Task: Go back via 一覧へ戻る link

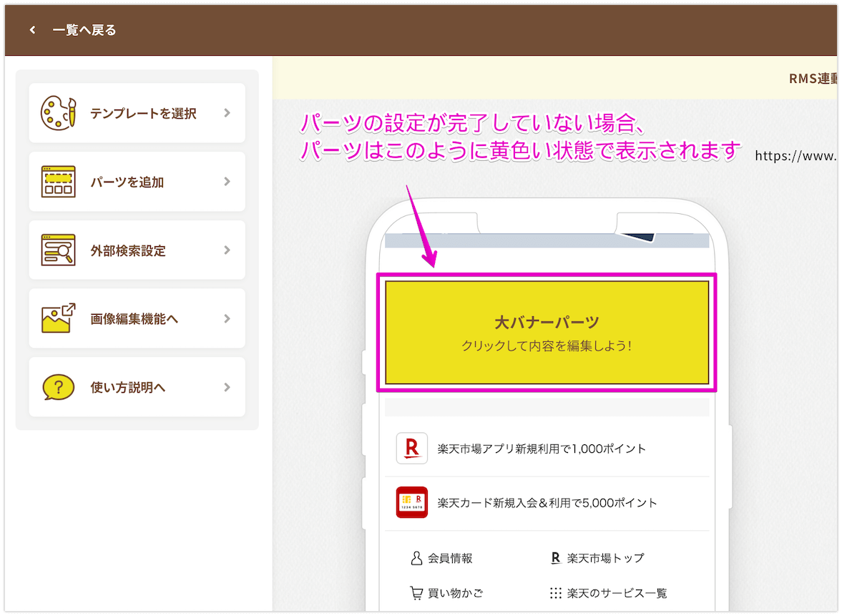Action: tap(84, 30)
